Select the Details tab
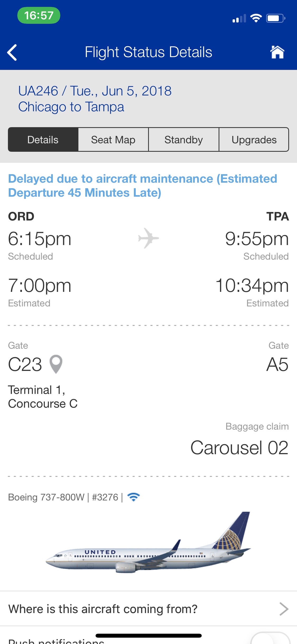 [43, 140]
